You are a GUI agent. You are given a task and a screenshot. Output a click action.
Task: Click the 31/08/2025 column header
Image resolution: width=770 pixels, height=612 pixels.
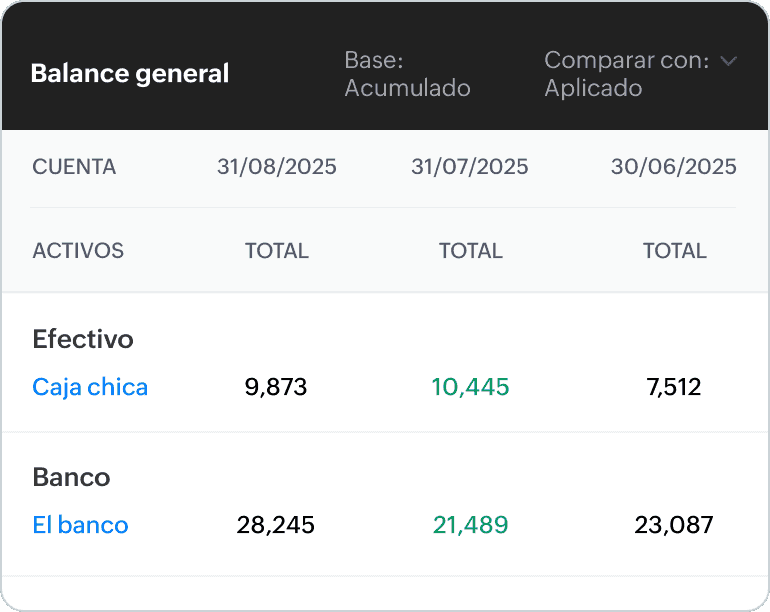[x=276, y=167]
